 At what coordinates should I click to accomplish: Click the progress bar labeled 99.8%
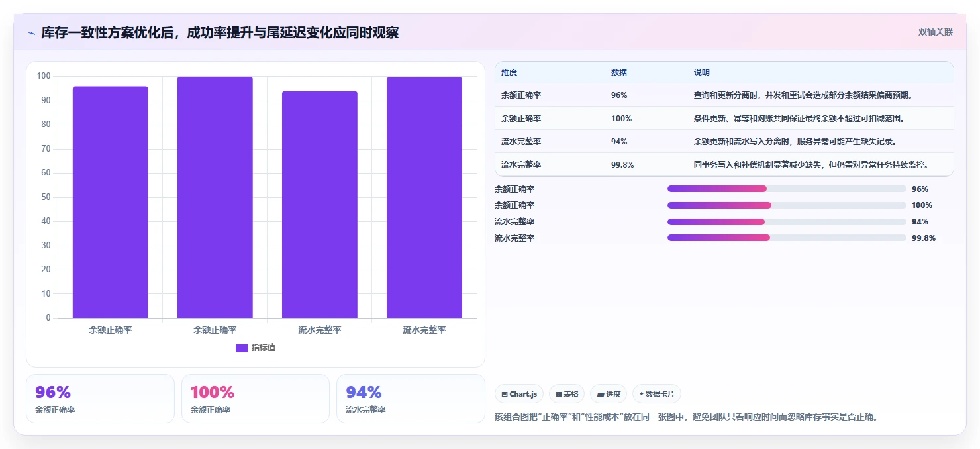coord(787,238)
